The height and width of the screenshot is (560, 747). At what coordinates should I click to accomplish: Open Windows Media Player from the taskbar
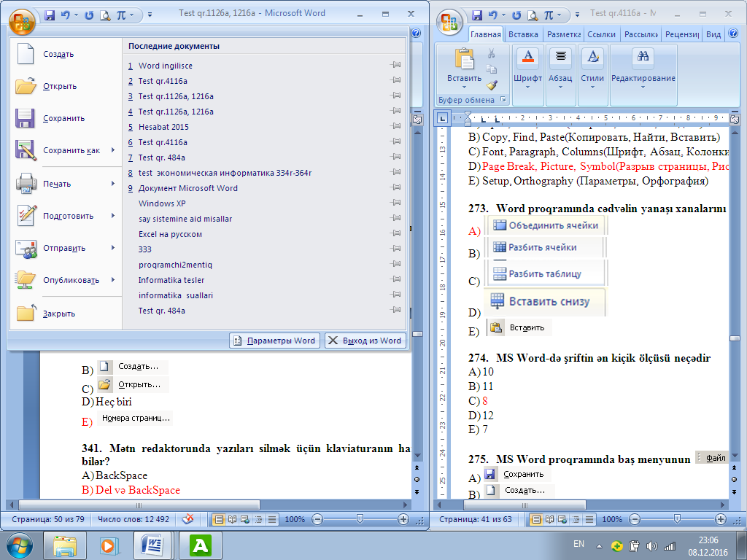(x=109, y=545)
